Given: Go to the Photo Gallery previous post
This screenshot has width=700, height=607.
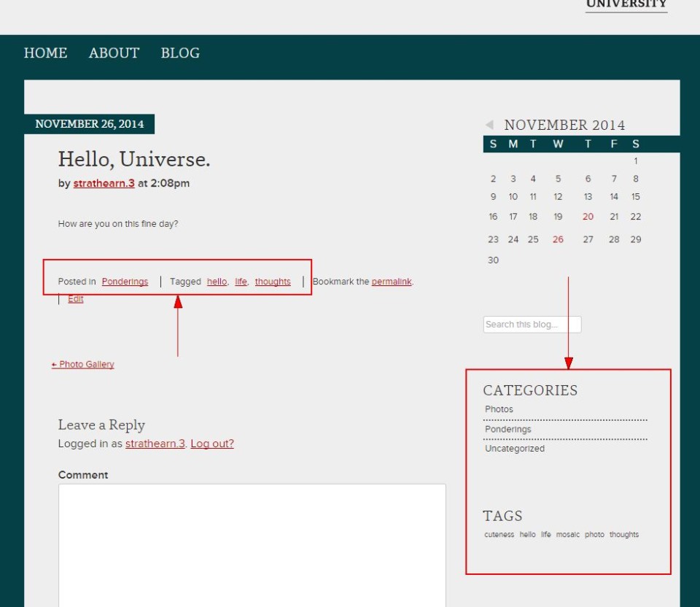Looking at the screenshot, I should click(x=83, y=364).
